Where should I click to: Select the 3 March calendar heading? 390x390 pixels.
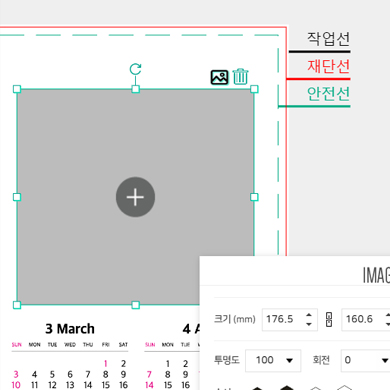coord(70,329)
